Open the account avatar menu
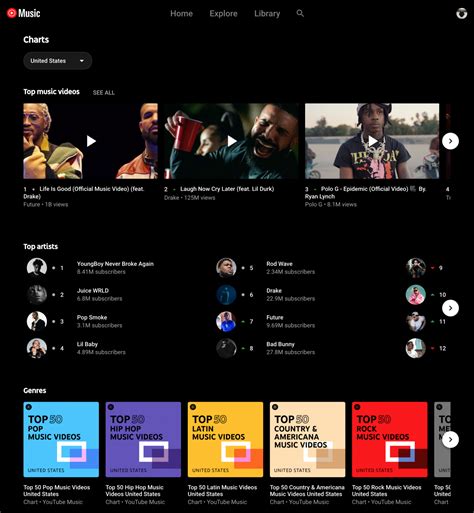The image size is (474, 513). [461, 13]
